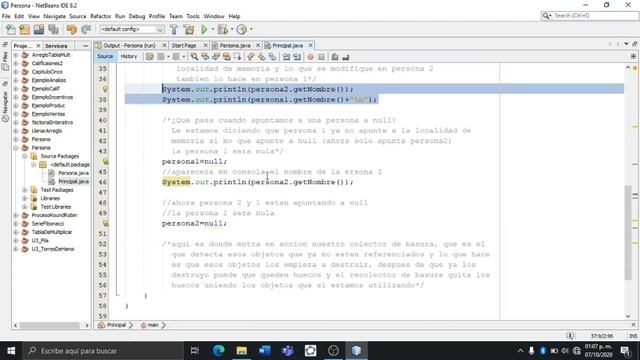Open the Run Project dropdown arrow
The width and height of the screenshot is (640, 360).
pos(212,29)
